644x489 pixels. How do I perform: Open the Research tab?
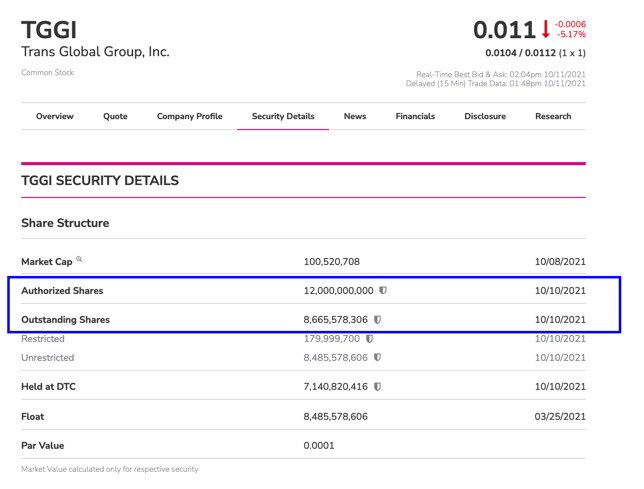coord(553,116)
